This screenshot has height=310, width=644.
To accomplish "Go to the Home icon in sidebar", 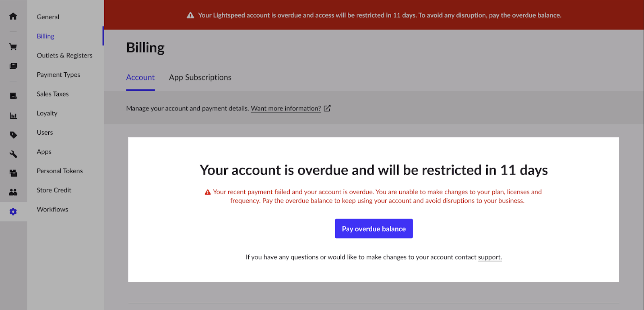I will point(13,16).
